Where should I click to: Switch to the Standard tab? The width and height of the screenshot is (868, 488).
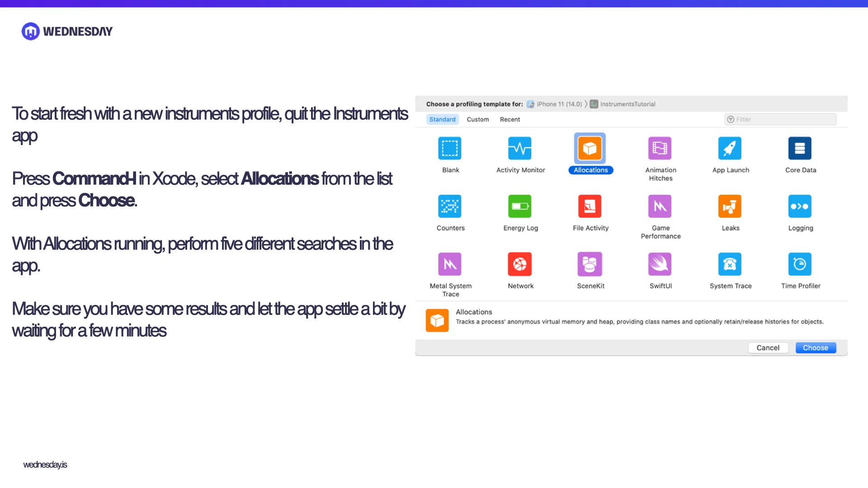pos(443,119)
